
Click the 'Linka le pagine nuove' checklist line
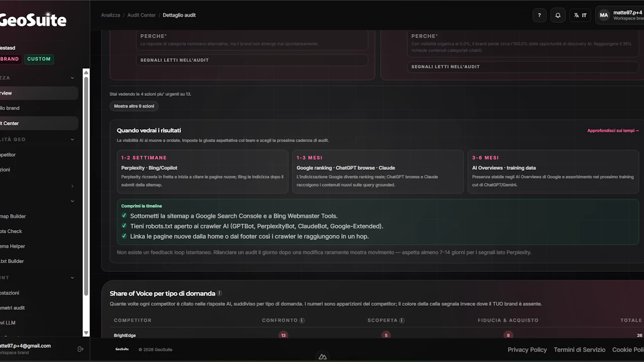[x=249, y=236]
